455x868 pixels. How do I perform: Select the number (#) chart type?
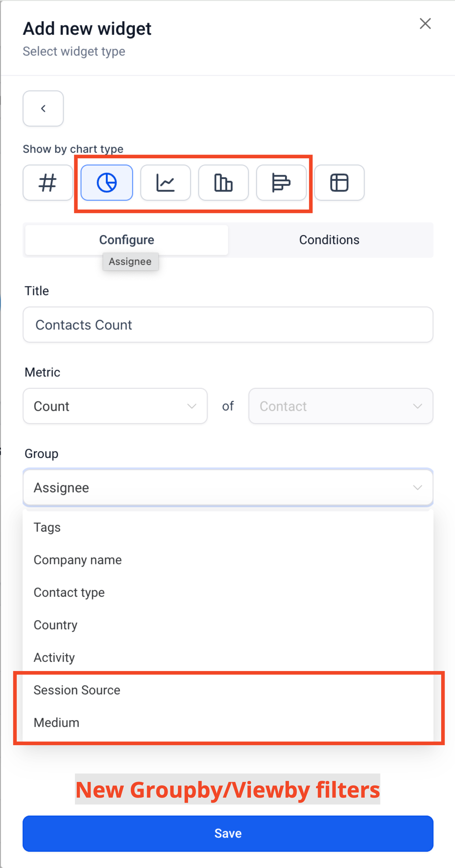[47, 183]
